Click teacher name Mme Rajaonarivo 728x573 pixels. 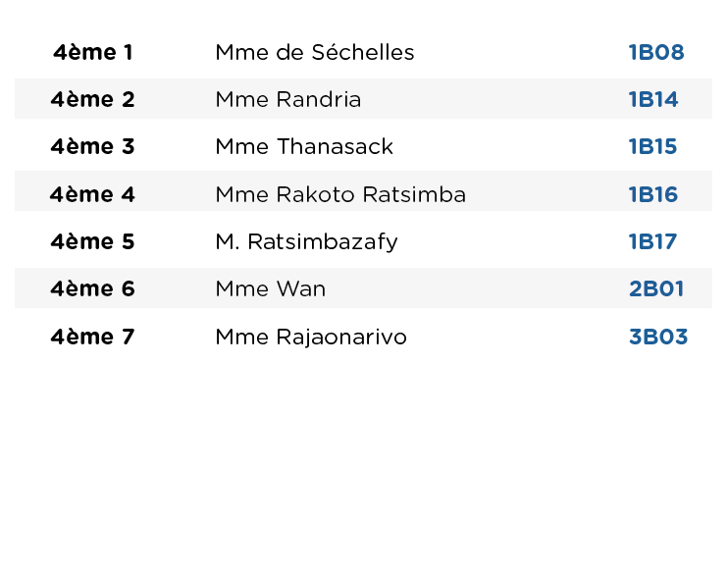[311, 338]
